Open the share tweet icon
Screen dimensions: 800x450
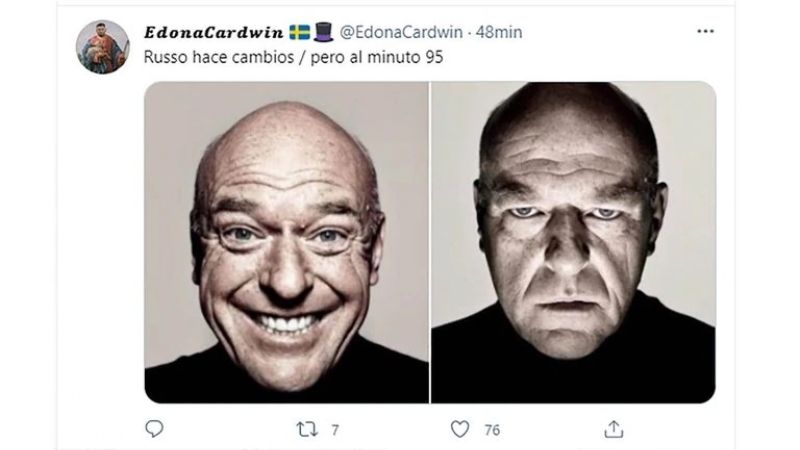[x=613, y=429]
